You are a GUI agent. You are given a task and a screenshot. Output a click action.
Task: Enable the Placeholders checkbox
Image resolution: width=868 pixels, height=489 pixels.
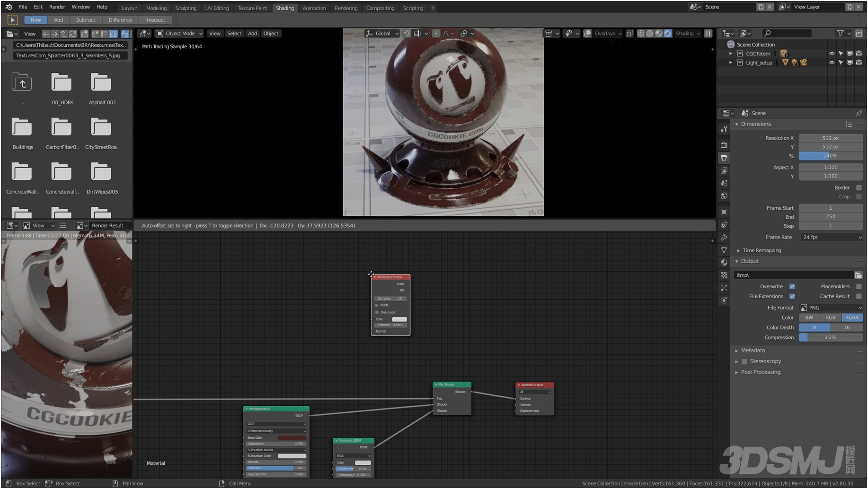pyautogui.click(x=859, y=287)
